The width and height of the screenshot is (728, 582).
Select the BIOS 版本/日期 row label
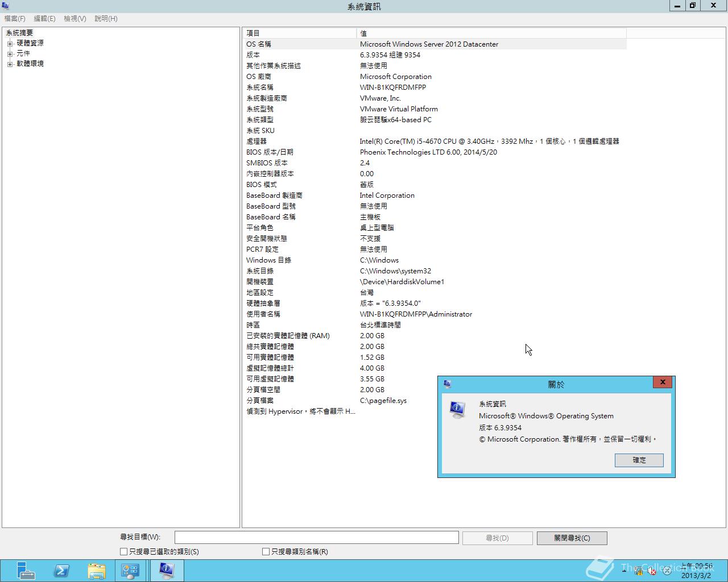pos(270,152)
